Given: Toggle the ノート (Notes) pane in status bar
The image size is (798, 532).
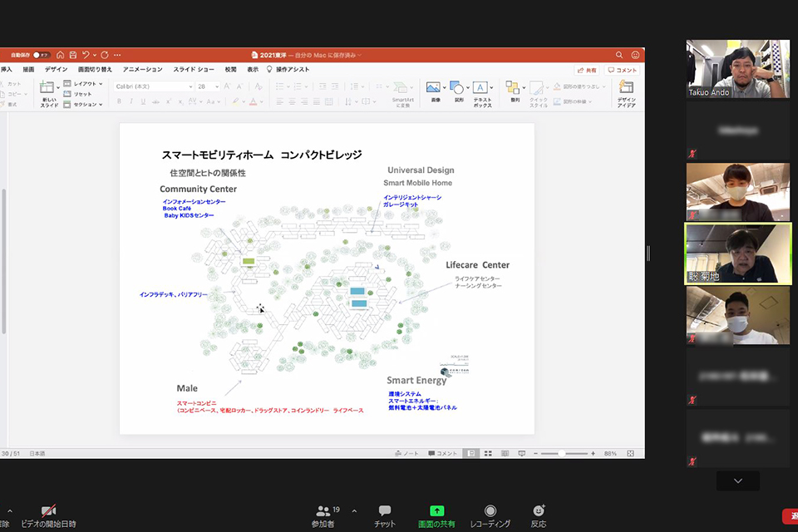Looking at the screenshot, I should pyautogui.click(x=406, y=453).
